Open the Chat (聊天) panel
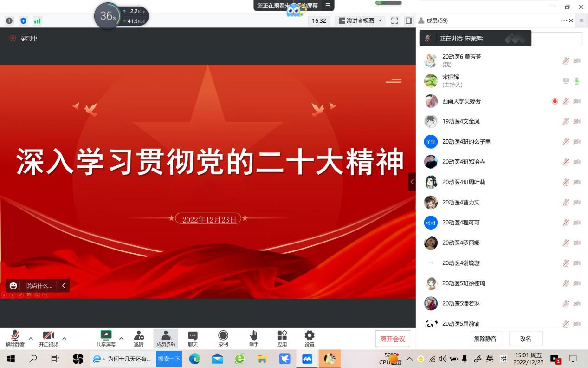588x368 pixels. pos(193,336)
